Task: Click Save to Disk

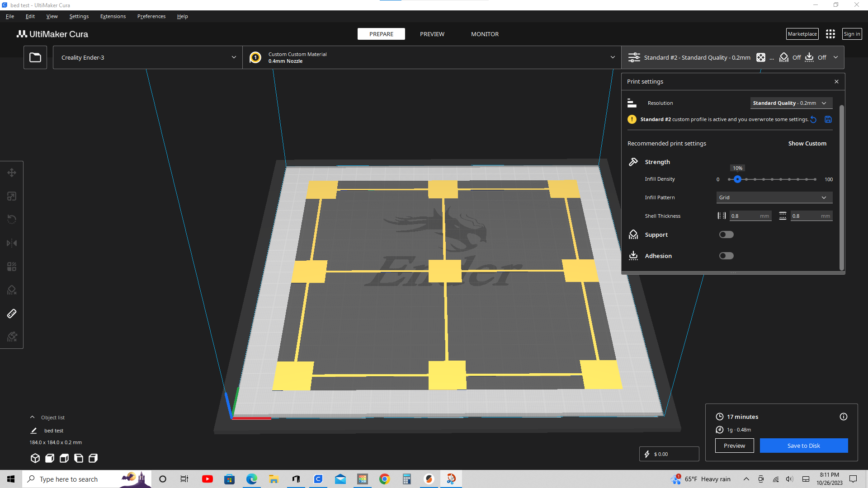Action: tap(803, 446)
